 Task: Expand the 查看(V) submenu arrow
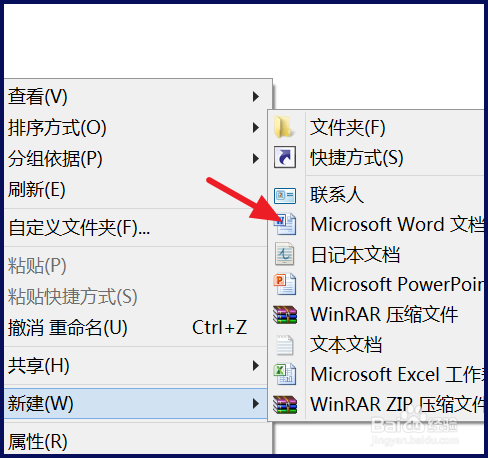tap(256, 97)
